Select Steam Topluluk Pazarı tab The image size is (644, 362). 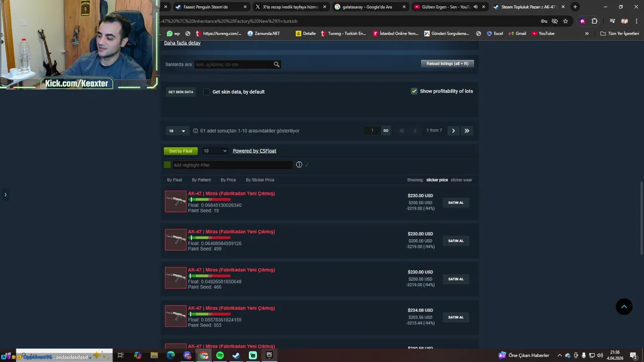pyautogui.click(x=529, y=7)
